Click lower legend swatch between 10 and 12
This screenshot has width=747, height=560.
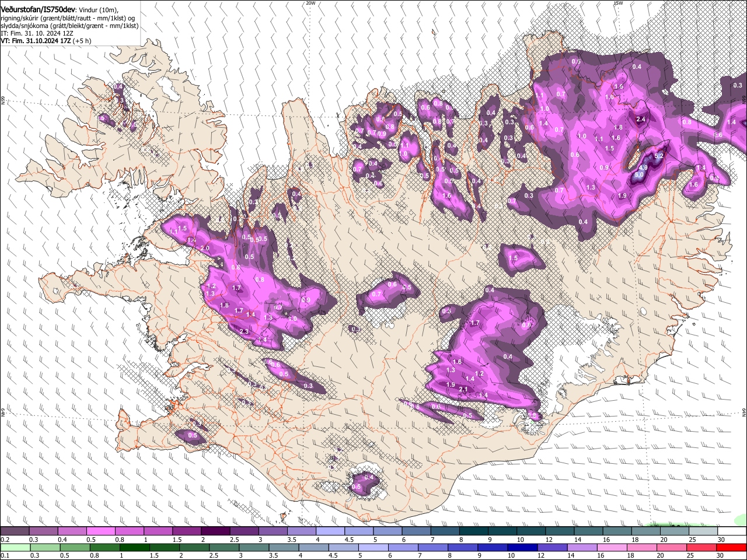(522, 548)
